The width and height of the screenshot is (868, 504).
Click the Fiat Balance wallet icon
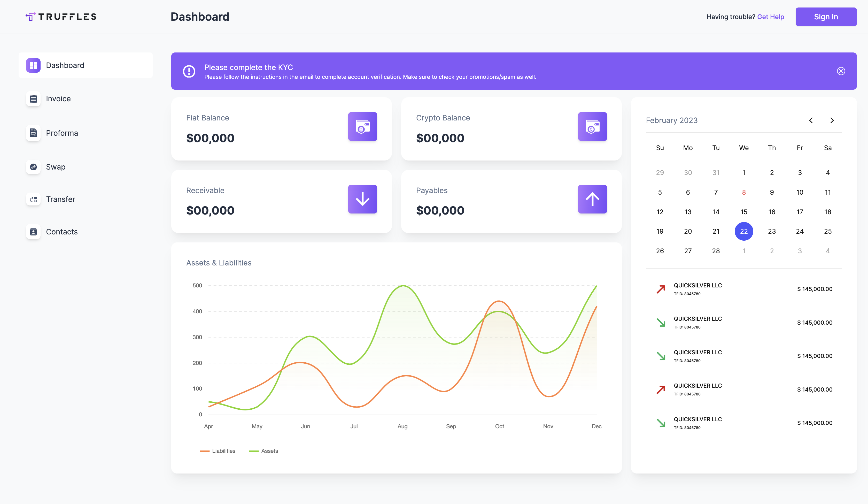click(362, 127)
